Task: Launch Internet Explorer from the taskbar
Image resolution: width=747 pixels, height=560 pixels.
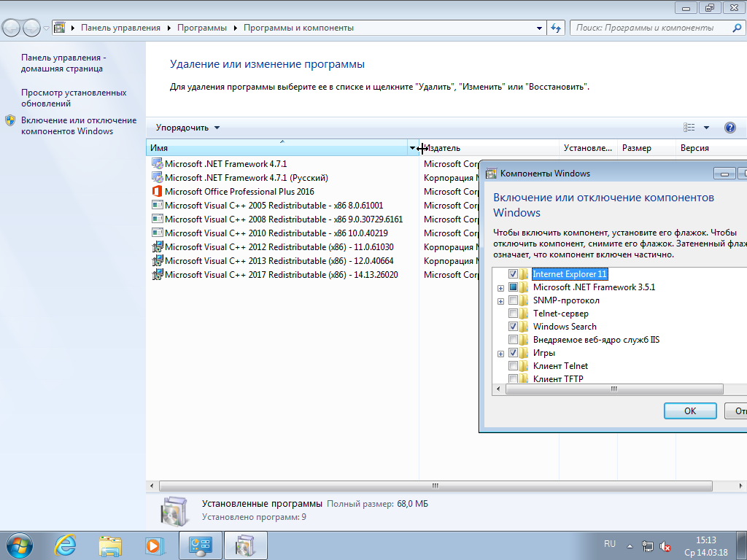Action: 65,545
